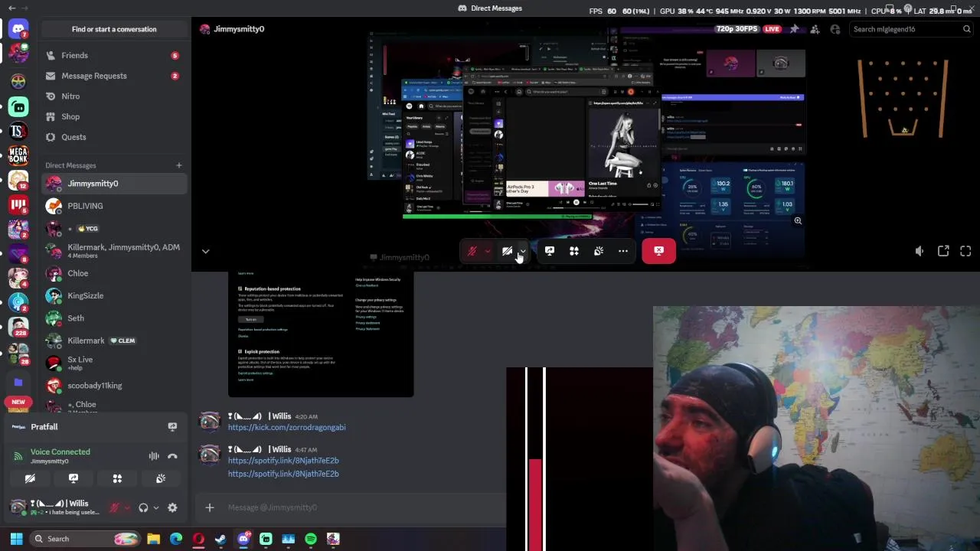The width and height of the screenshot is (980, 551).
Task: Open the Nitro page
Action: (x=114, y=96)
